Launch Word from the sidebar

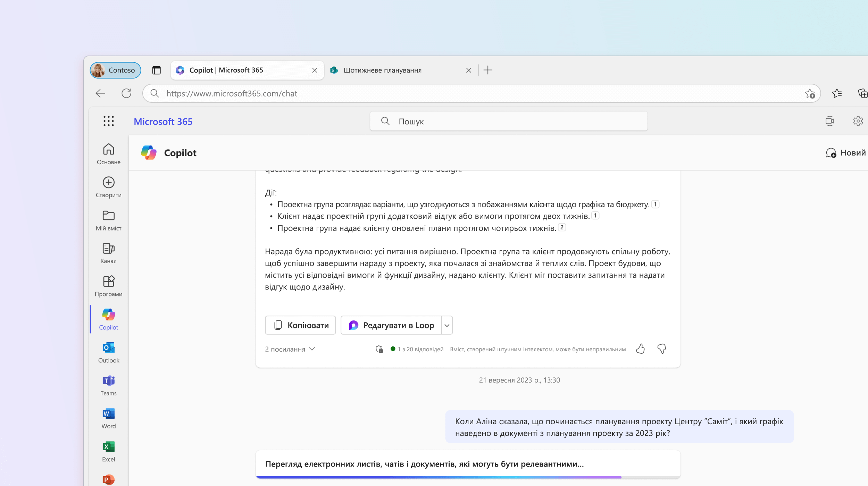pyautogui.click(x=109, y=419)
